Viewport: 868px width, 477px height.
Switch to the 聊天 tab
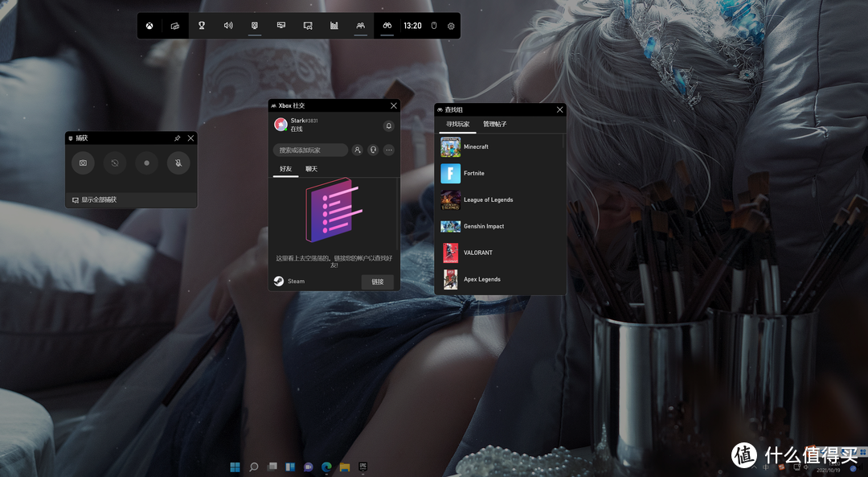pos(311,169)
